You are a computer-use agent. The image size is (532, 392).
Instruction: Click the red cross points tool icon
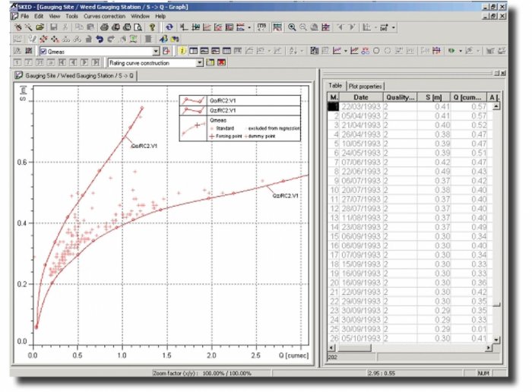point(43,39)
